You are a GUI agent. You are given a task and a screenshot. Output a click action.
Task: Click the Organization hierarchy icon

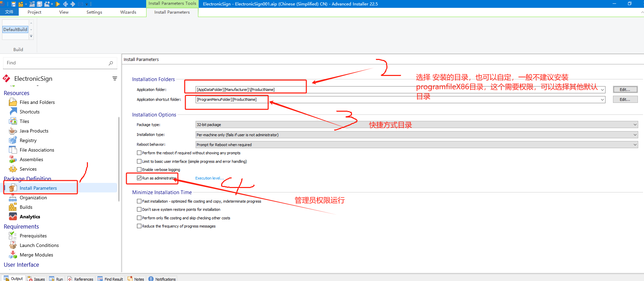pos(13,198)
